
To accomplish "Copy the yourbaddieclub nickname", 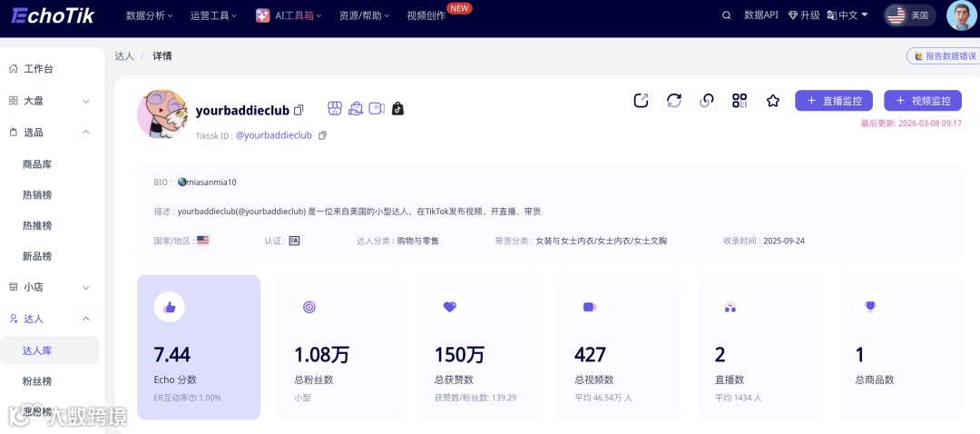I will coord(299,110).
